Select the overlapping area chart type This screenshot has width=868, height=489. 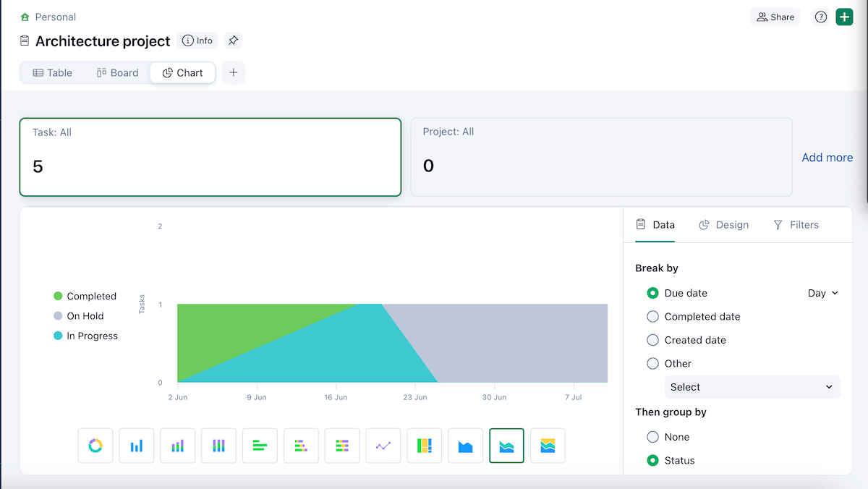[548, 446]
